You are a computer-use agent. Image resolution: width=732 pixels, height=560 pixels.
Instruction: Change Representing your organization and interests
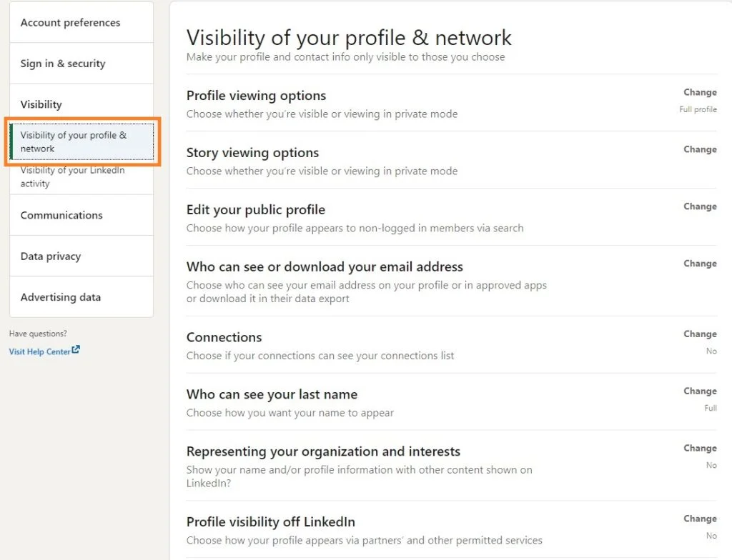click(x=699, y=448)
